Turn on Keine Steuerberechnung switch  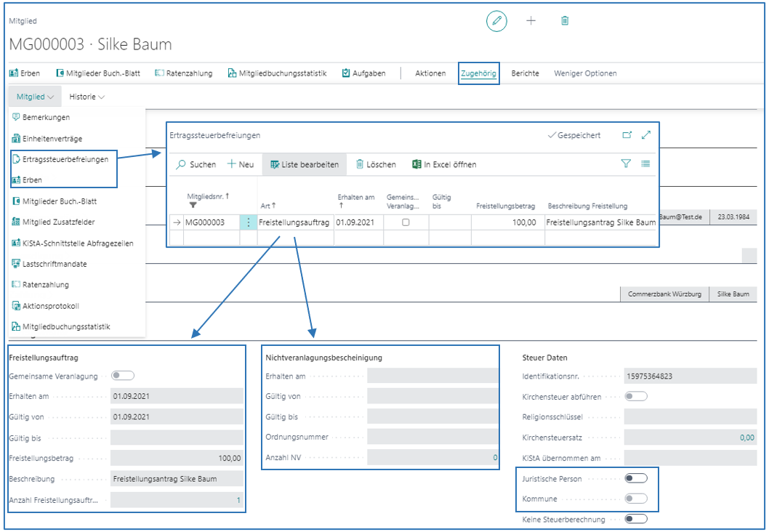click(x=635, y=519)
